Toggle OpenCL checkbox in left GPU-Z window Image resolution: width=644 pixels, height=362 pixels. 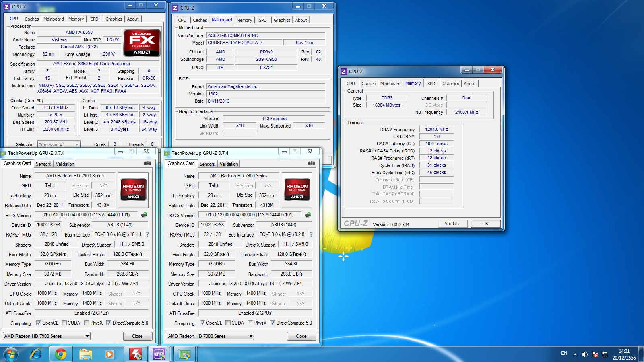pyautogui.click(x=39, y=323)
